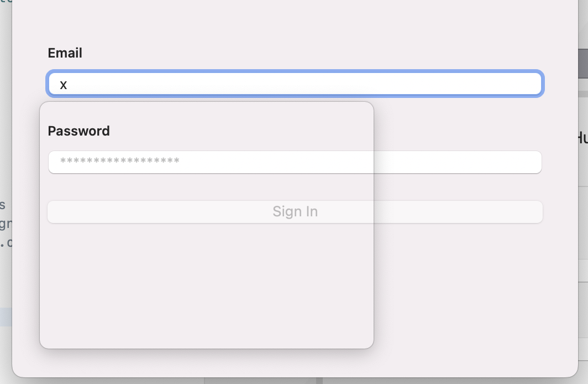Viewport: 588px width, 384px height.
Task: Click the bold "Email" label
Action: (65, 53)
